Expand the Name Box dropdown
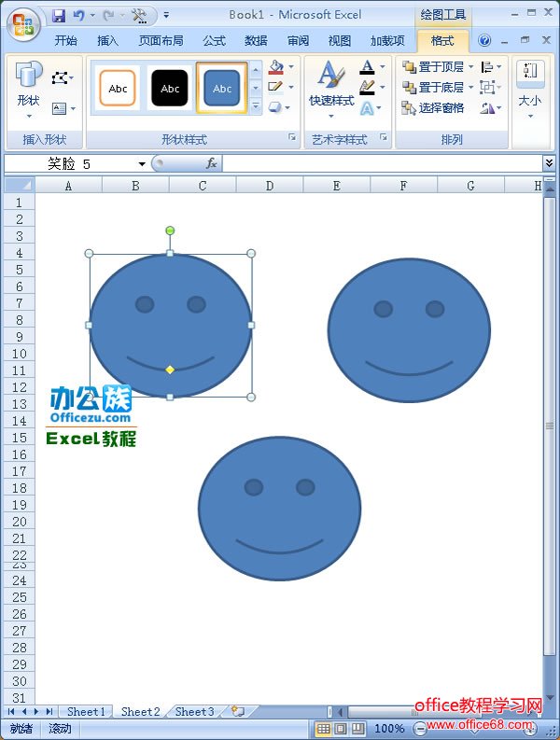 [142, 163]
